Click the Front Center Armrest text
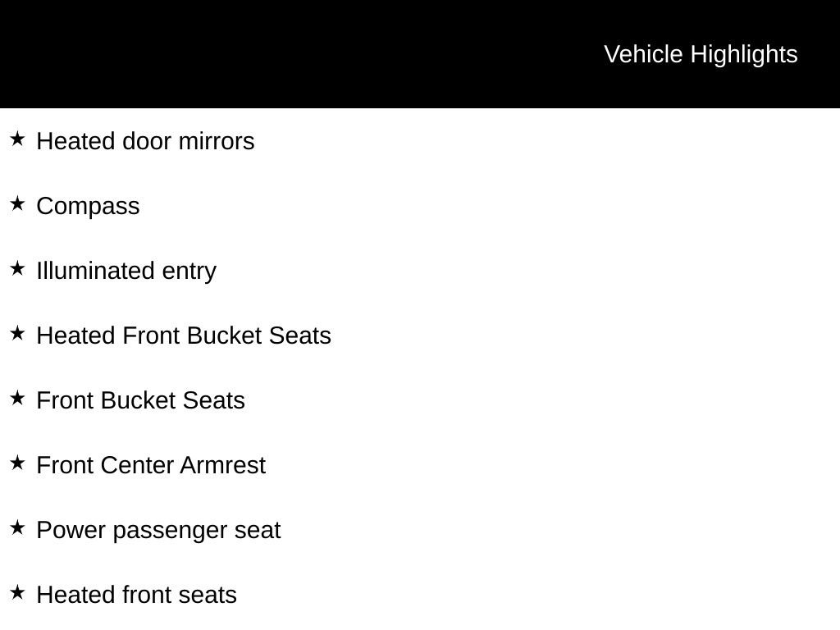840x630 pixels. click(151, 466)
